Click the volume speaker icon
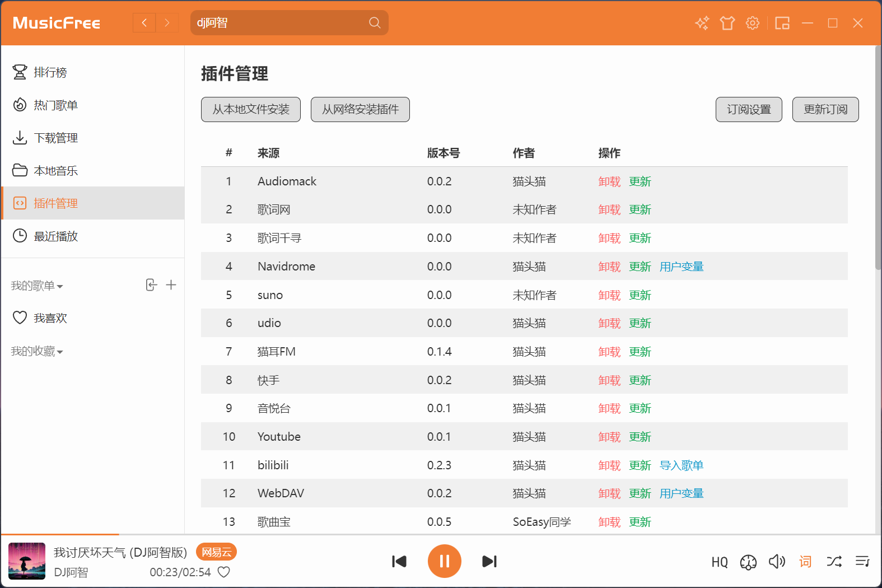Viewport: 882px width, 588px height. coord(777,561)
